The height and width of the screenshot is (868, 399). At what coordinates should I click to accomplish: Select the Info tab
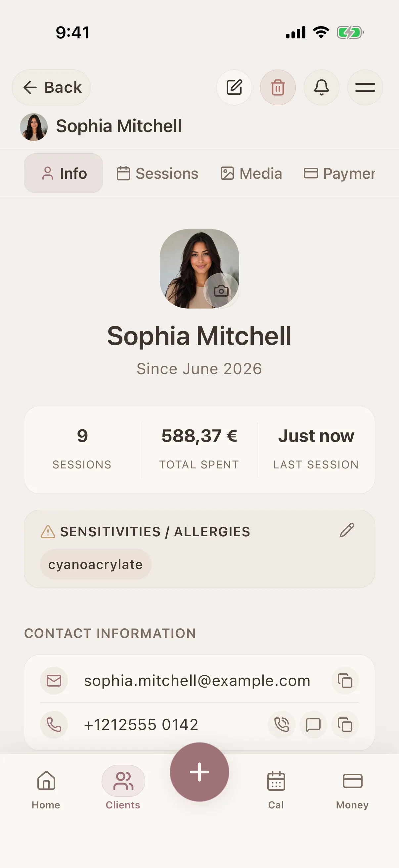pyautogui.click(x=64, y=173)
